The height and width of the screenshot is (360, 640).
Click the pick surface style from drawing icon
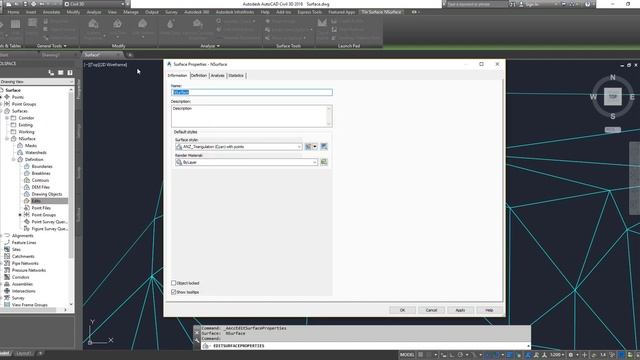click(x=324, y=147)
